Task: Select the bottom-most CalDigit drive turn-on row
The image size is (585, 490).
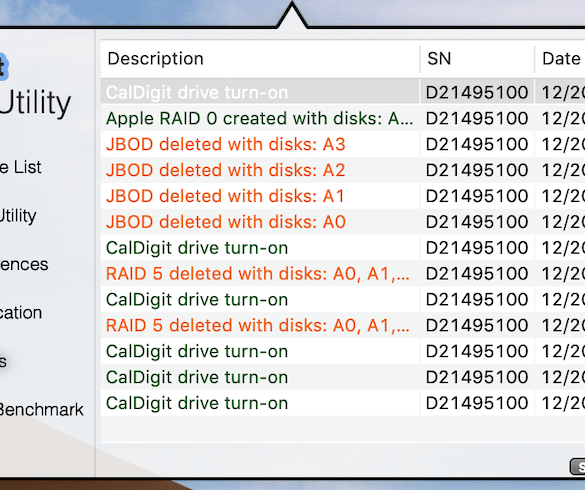Action: (x=343, y=403)
